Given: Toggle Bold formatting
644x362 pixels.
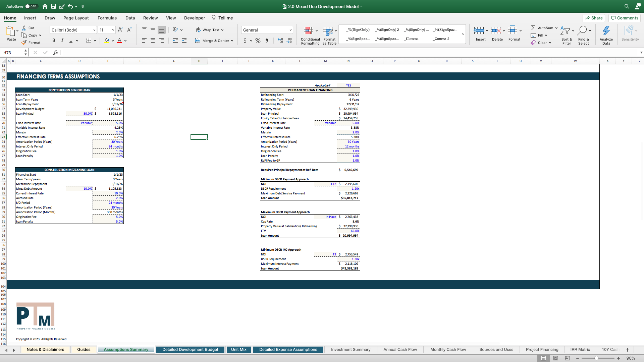Looking at the screenshot, I should point(54,41).
